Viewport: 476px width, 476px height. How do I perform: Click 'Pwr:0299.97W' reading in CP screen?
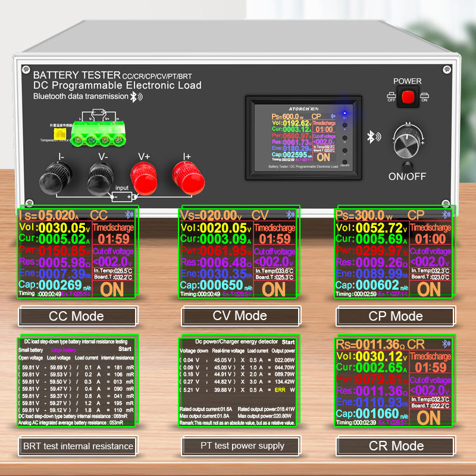371,250
